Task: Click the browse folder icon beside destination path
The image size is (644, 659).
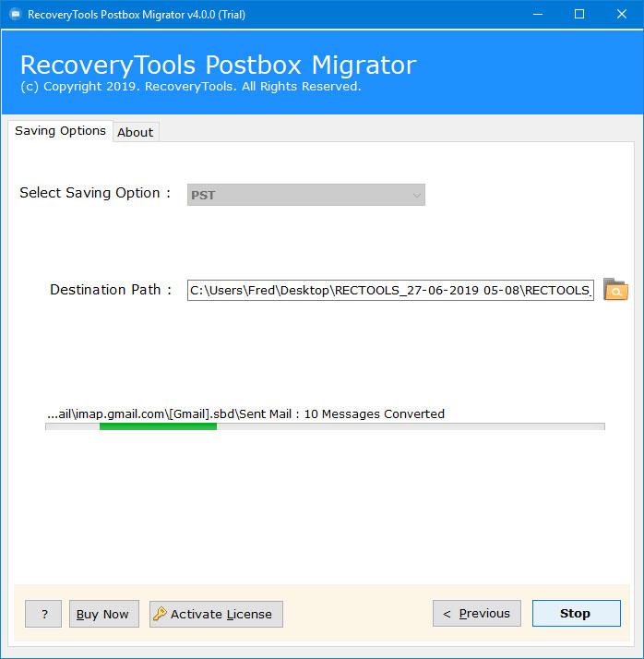Action: point(615,290)
